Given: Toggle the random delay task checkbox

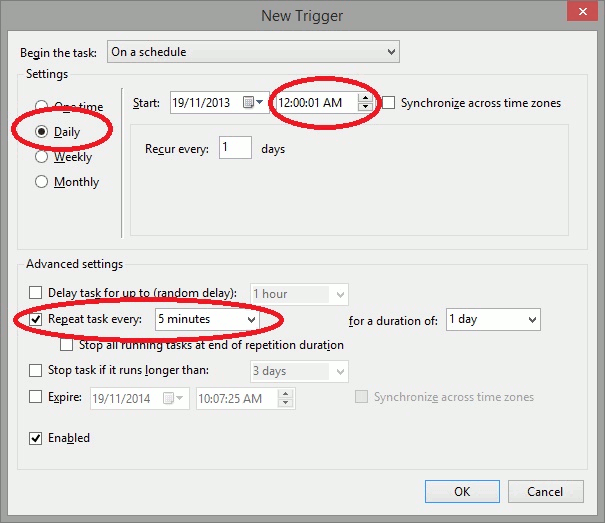Looking at the screenshot, I should pyautogui.click(x=37, y=293).
